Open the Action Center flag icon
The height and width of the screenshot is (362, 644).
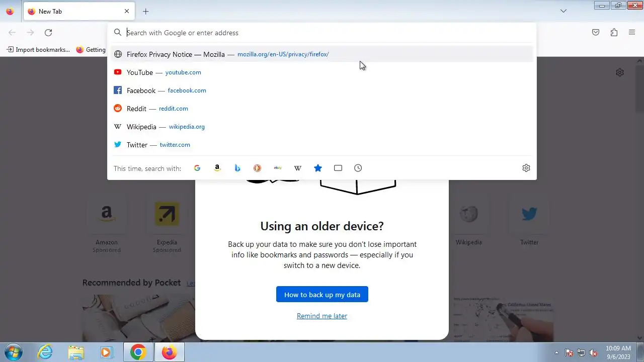tap(569, 352)
